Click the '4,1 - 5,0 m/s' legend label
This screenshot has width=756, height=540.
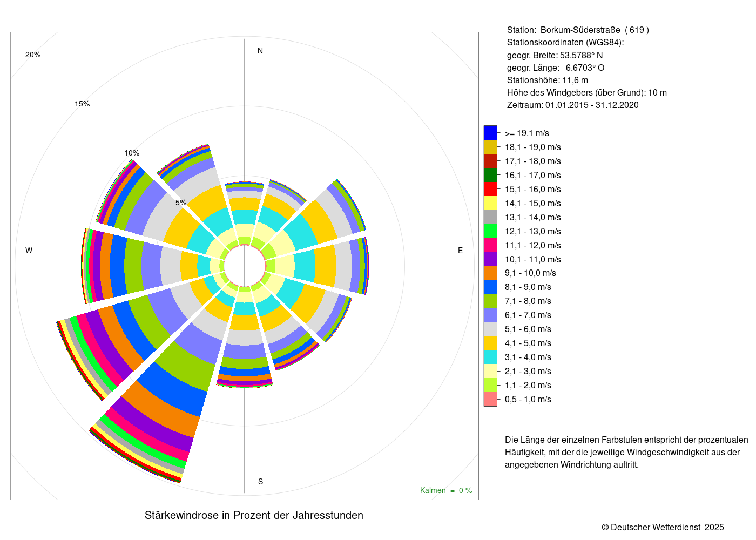pyautogui.click(x=528, y=343)
